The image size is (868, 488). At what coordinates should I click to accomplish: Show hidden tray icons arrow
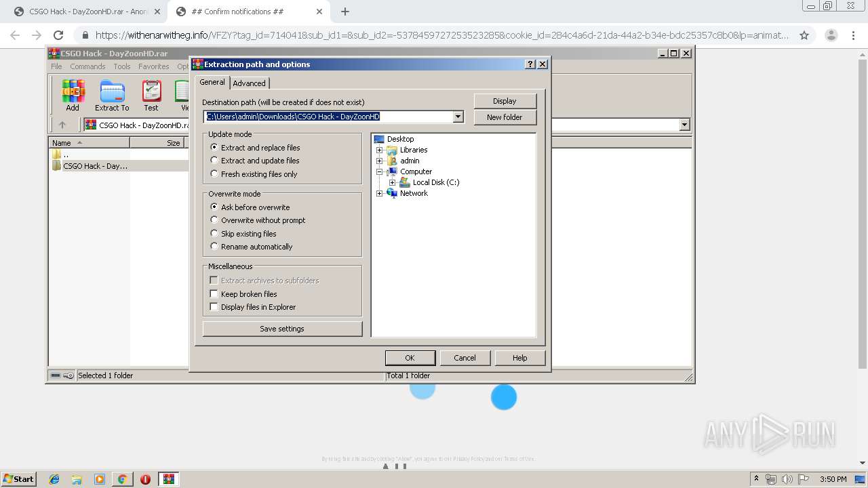(x=756, y=479)
